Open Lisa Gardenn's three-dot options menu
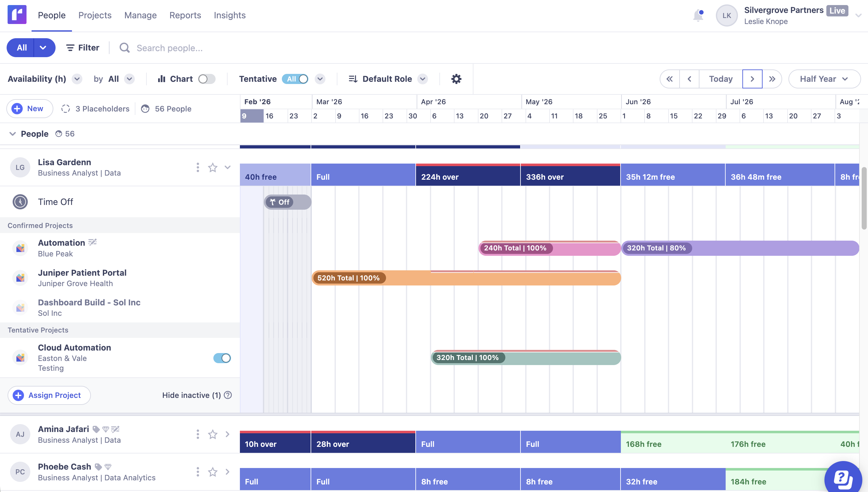This screenshot has height=492, width=868. click(x=198, y=168)
